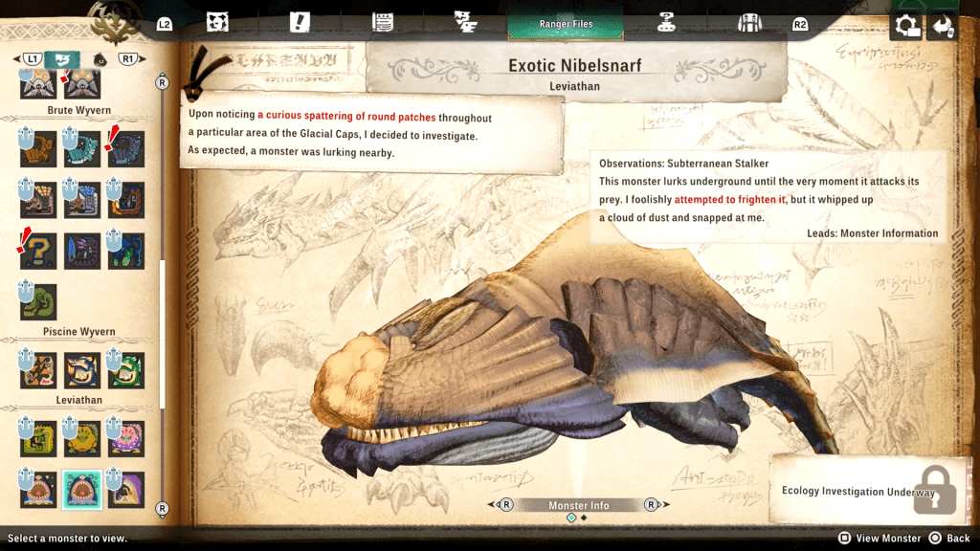The image size is (980, 551).
Task: Open the settings gear icon
Action: click(x=905, y=26)
